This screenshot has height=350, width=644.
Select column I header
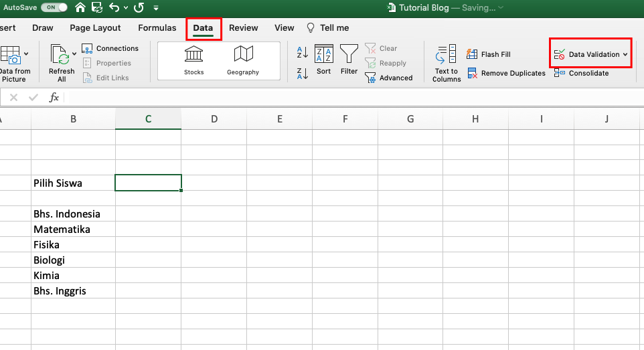point(542,119)
